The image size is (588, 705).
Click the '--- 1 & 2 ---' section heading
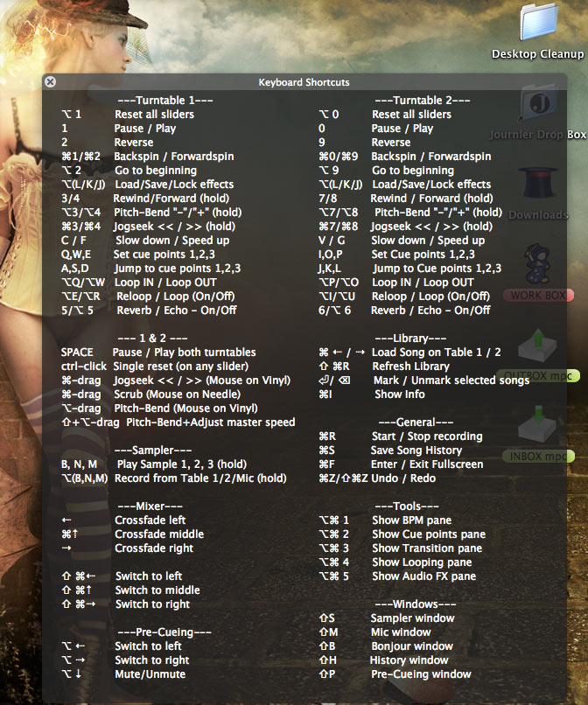[x=152, y=339]
